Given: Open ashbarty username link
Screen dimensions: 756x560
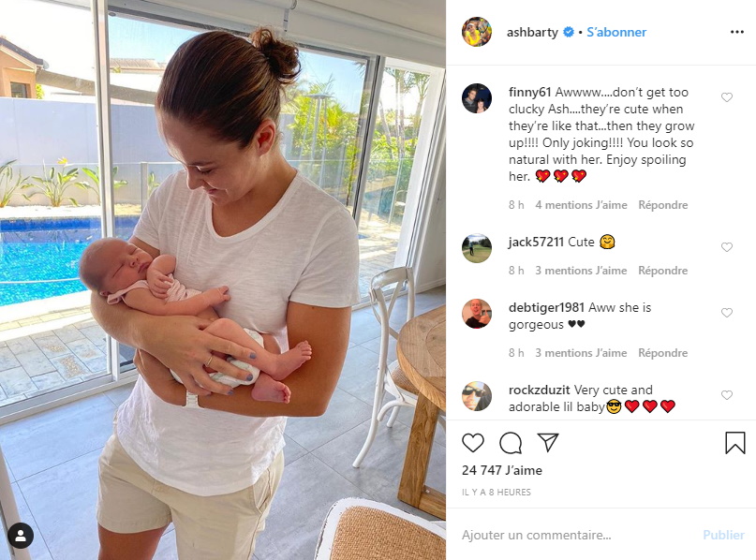Looking at the screenshot, I should click(532, 32).
